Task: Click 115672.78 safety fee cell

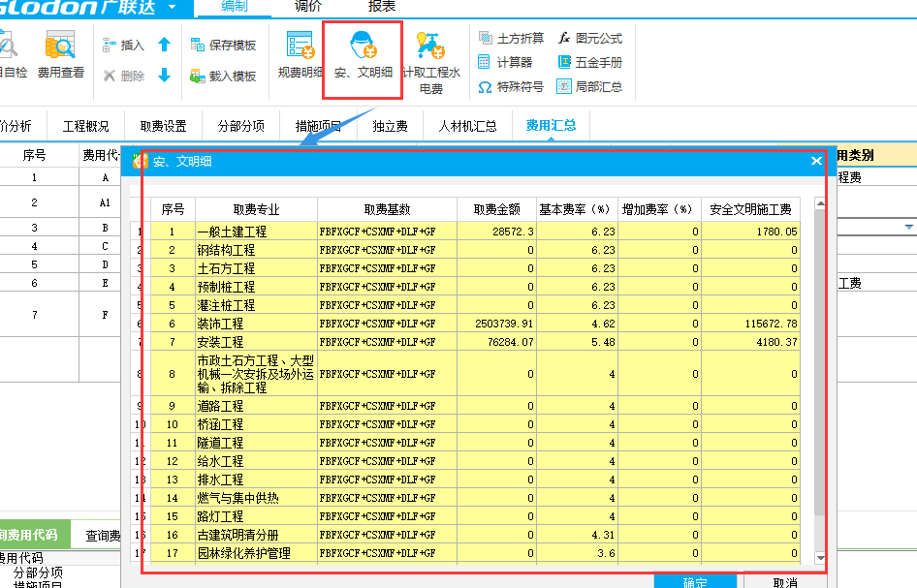Action: pyautogui.click(x=750, y=324)
